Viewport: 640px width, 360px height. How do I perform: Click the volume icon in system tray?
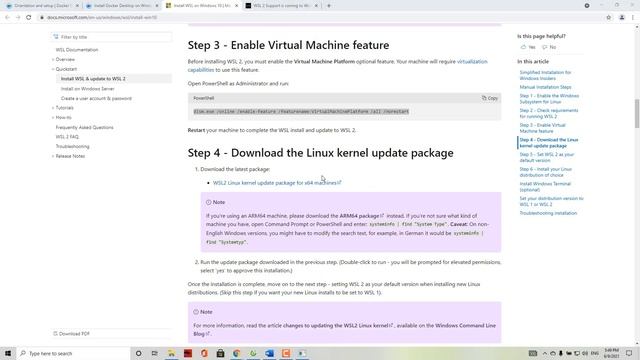click(585, 353)
